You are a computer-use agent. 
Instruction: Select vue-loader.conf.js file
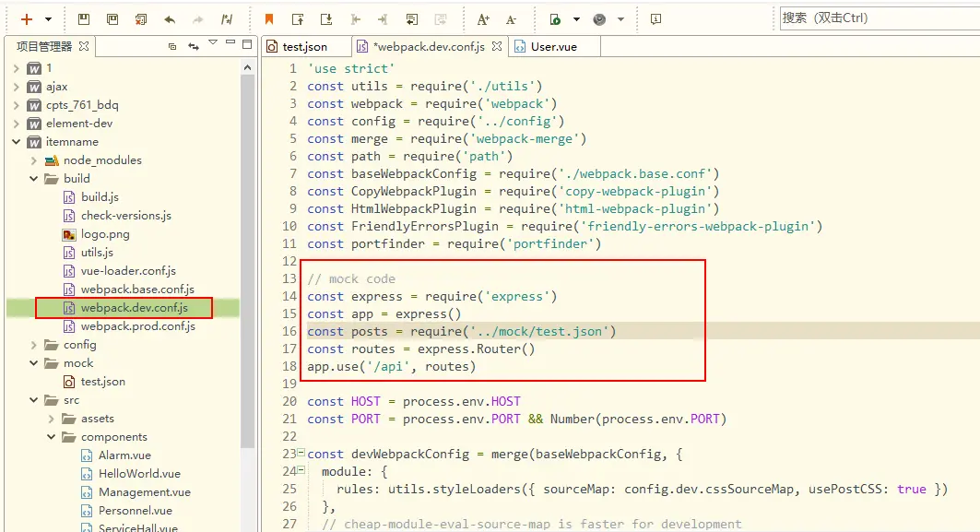tap(128, 271)
